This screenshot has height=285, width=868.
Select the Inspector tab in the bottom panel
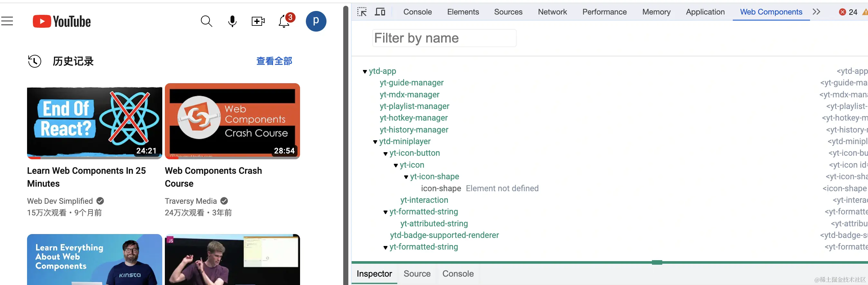coord(374,273)
